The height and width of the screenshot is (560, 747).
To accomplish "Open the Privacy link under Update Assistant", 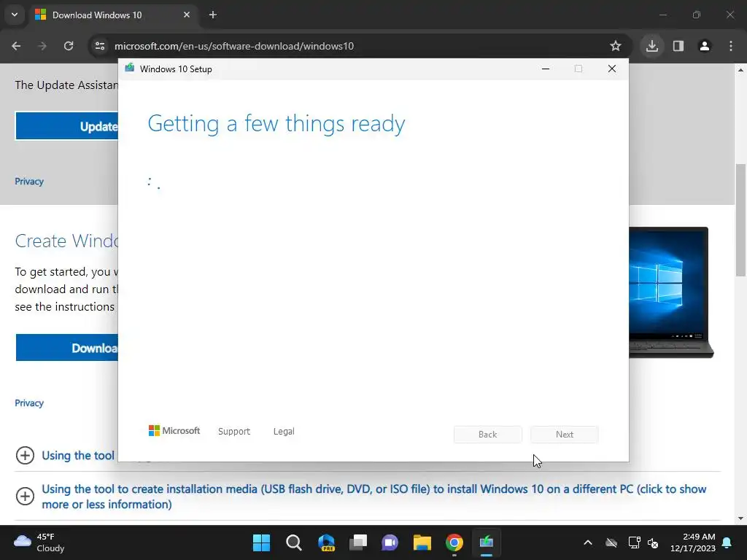I will click(x=29, y=182).
